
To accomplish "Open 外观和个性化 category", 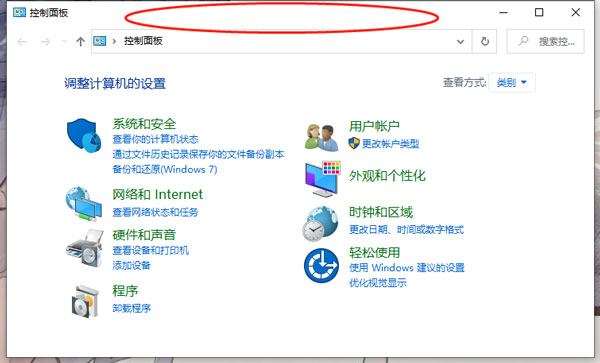I will [387, 176].
